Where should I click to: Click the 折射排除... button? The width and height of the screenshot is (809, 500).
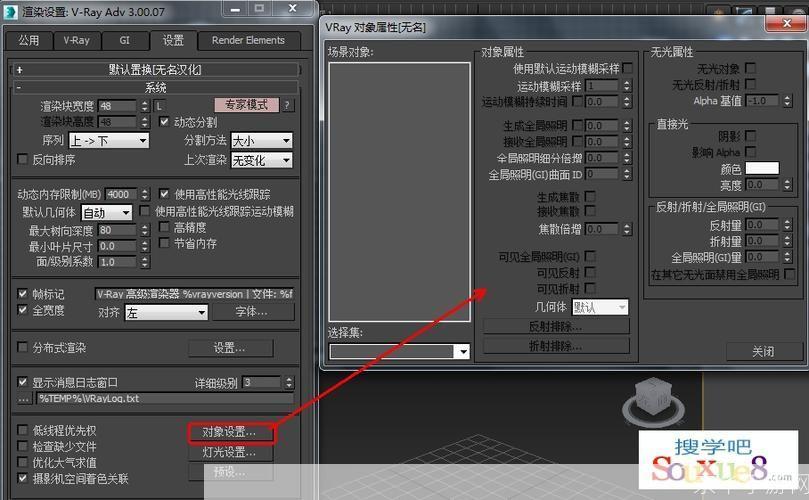click(x=556, y=346)
